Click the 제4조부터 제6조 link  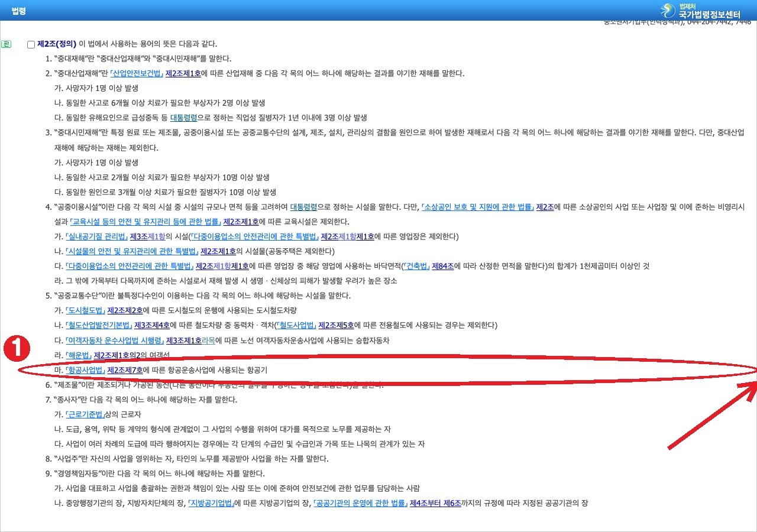(x=435, y=504)
